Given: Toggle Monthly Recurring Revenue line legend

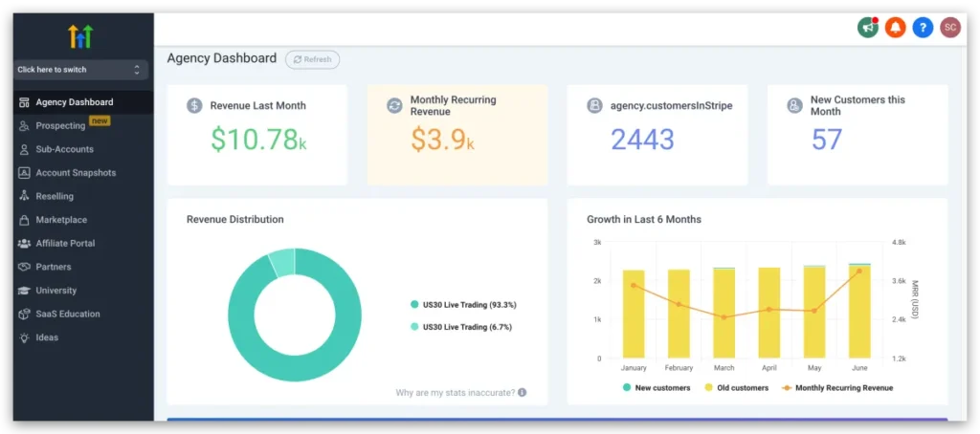Looking at the screenshot, I should (x=837, y=388).
